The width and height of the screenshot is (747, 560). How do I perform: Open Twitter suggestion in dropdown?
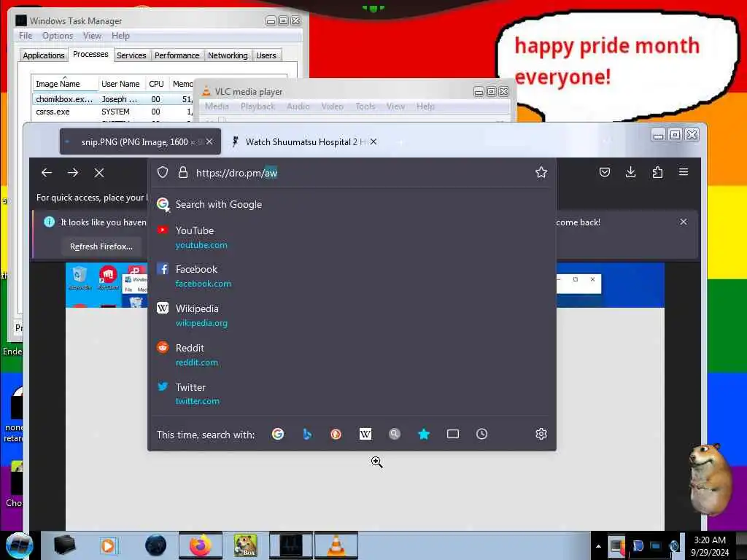pos(352,394)
